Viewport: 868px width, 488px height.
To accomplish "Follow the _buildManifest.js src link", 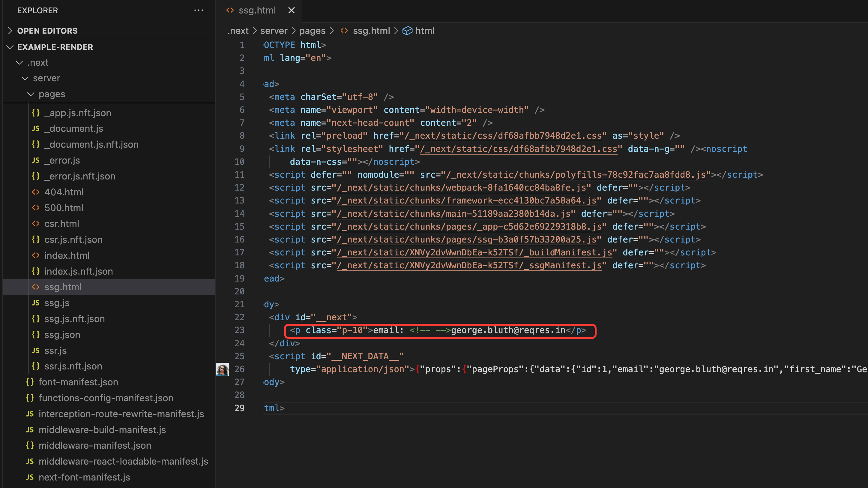I will [x=474, y=252].
